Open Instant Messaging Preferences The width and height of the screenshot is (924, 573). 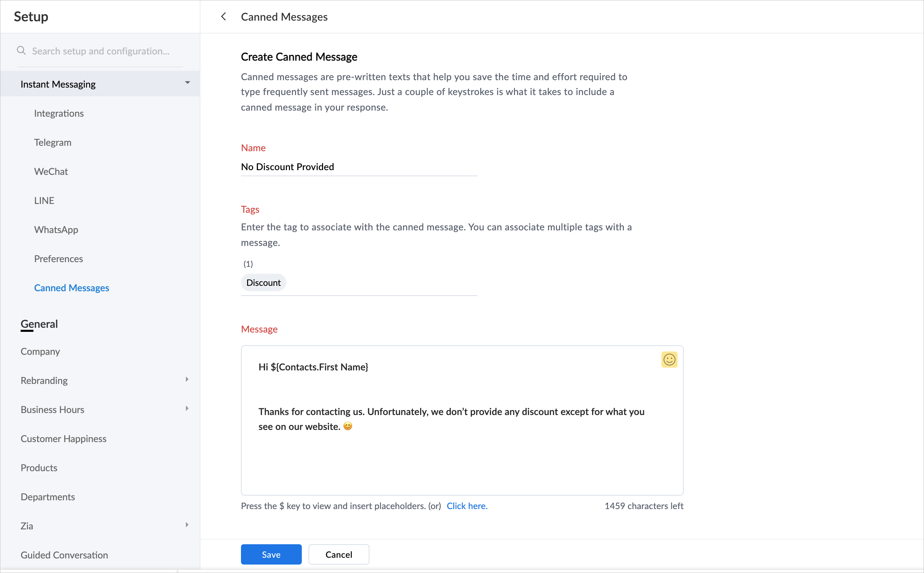[x=58, y=259]
